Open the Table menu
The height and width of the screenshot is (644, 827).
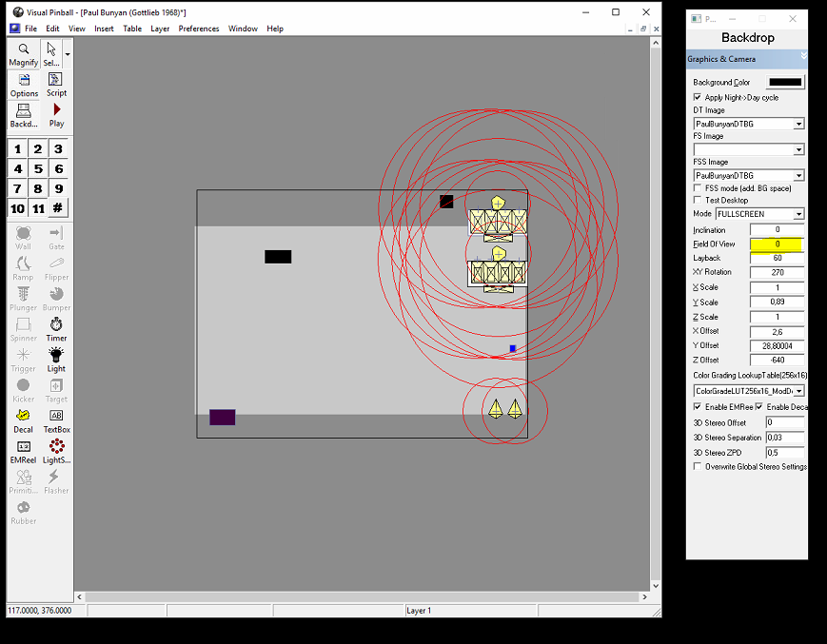[132, 29]
